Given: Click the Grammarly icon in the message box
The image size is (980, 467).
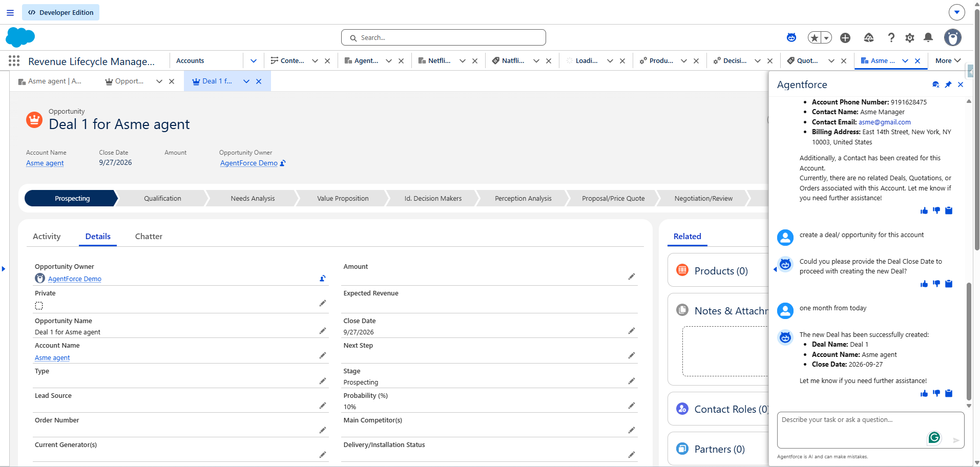Looking at the screenshot, I should [934, 437].
